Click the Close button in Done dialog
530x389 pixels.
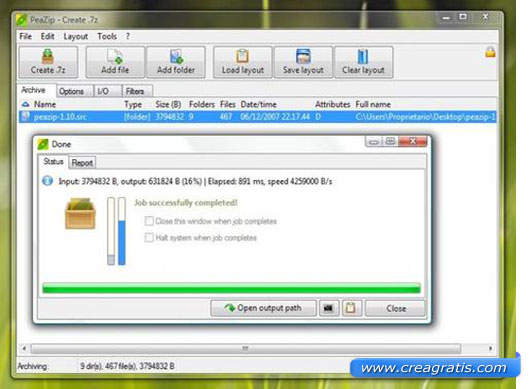click(395, 308)
